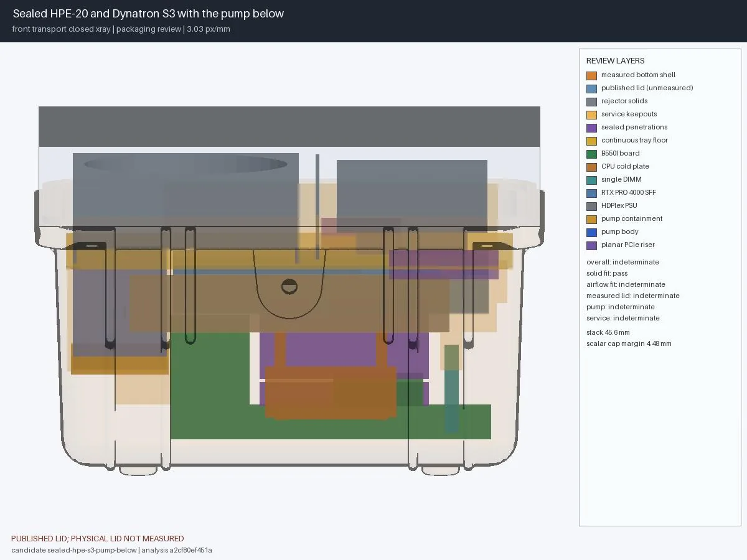The width and height of the screenshot is (747, 560).
Task: Click the 'rejector solids' legend label
Action: [x=624, y=101]
